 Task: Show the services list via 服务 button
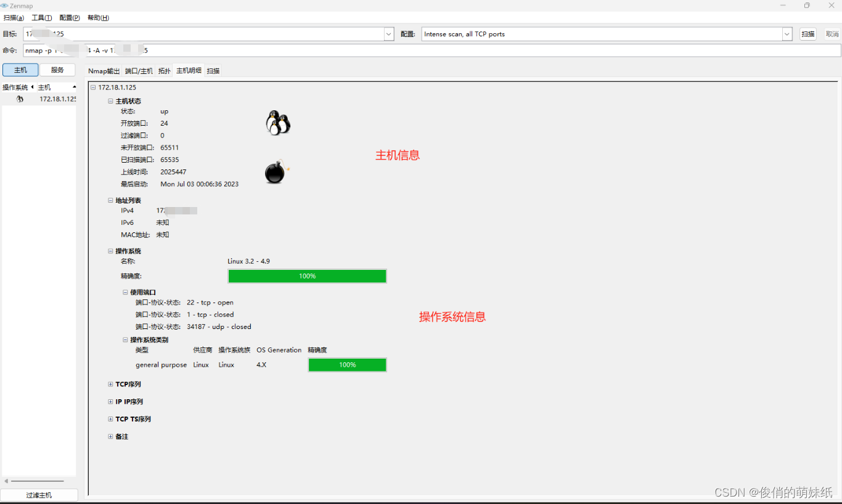(x=57, y=70)
